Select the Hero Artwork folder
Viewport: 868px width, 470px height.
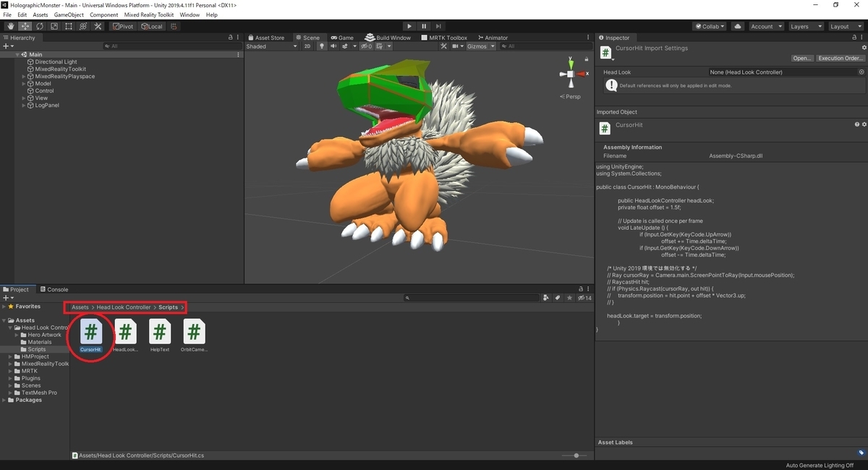tap(44, 335)
